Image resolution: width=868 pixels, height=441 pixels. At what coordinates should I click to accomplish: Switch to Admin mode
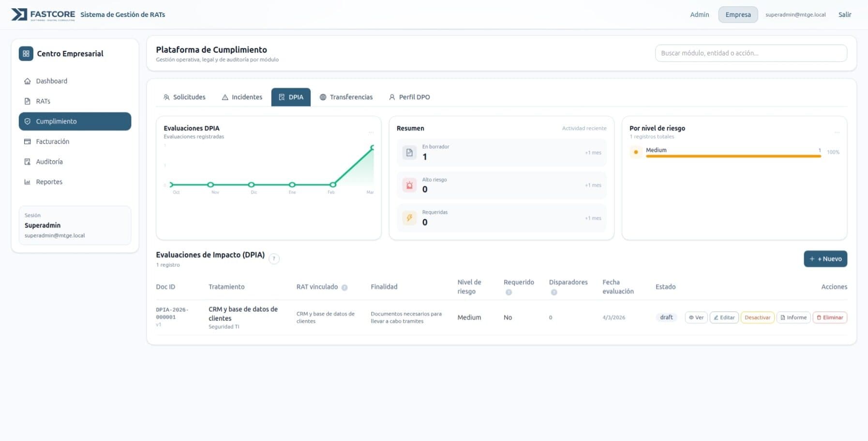(699, 15)
